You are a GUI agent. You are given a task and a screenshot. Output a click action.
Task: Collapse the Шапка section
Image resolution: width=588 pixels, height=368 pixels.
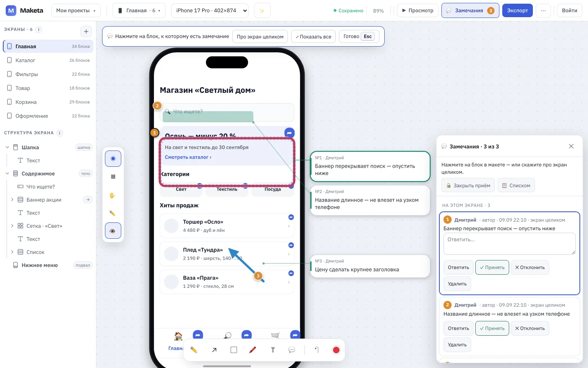[x=7, y=147]
